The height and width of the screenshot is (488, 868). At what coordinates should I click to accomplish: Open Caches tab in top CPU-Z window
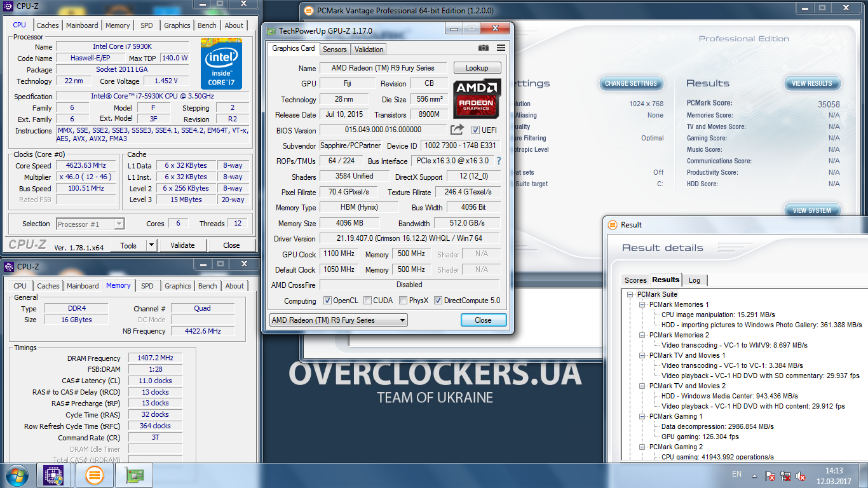pyautogui.click(x=47, y=25)
